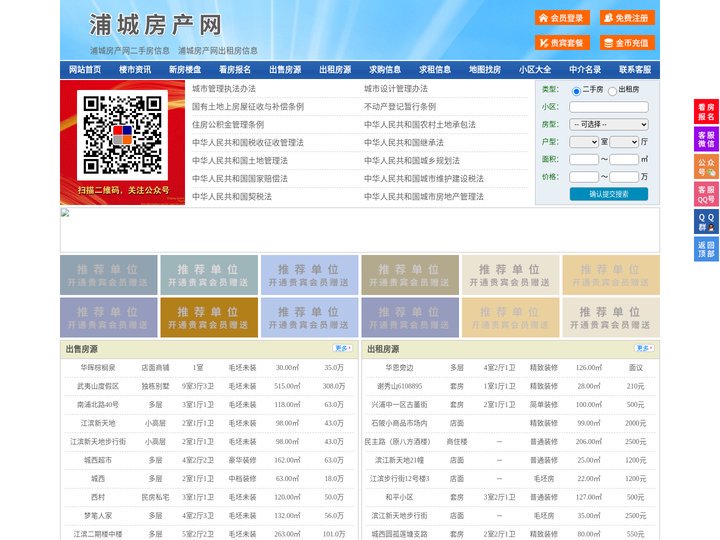720x540 pixels.
Task: Open 小区大全 navigation item
Action: (x=535, y=70)
